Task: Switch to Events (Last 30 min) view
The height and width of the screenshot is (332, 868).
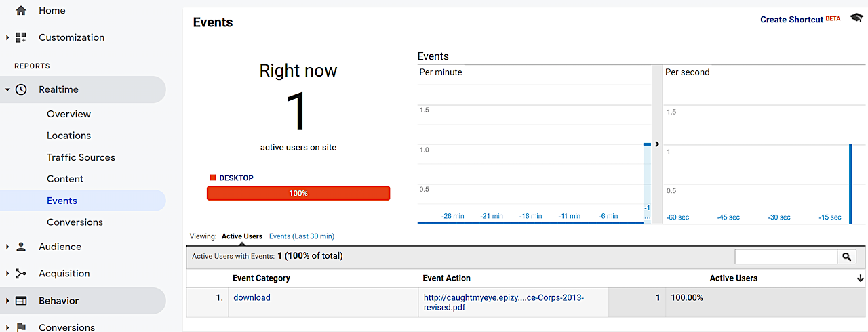Action: [302, 236]
